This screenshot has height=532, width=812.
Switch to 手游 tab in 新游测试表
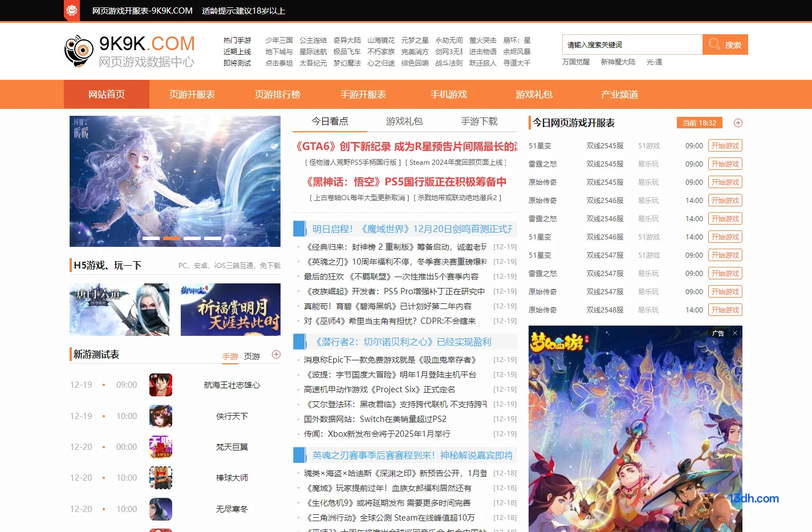(230, 356)
